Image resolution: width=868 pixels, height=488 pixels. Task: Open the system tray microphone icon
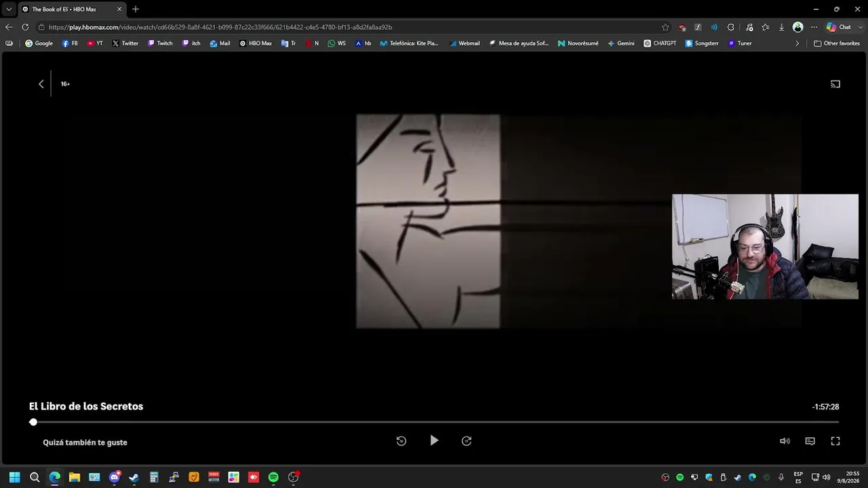[781, 477]
